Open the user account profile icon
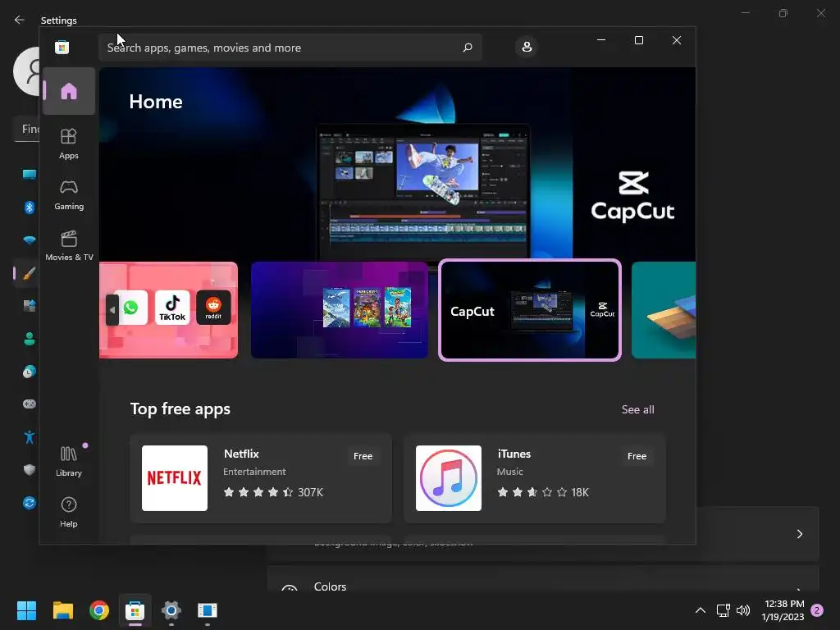The height and width of the screenshot is (630, 840). tap(527, 47)
